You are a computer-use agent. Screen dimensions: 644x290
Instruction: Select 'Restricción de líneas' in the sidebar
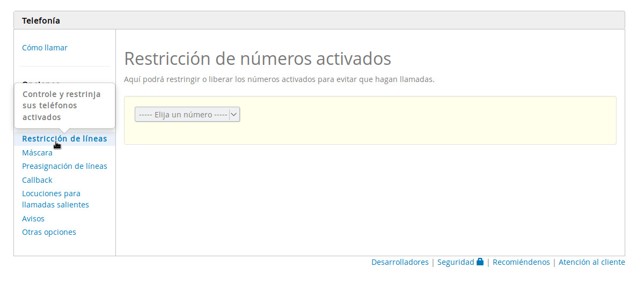pyautogui.click(x=64, y=139)
